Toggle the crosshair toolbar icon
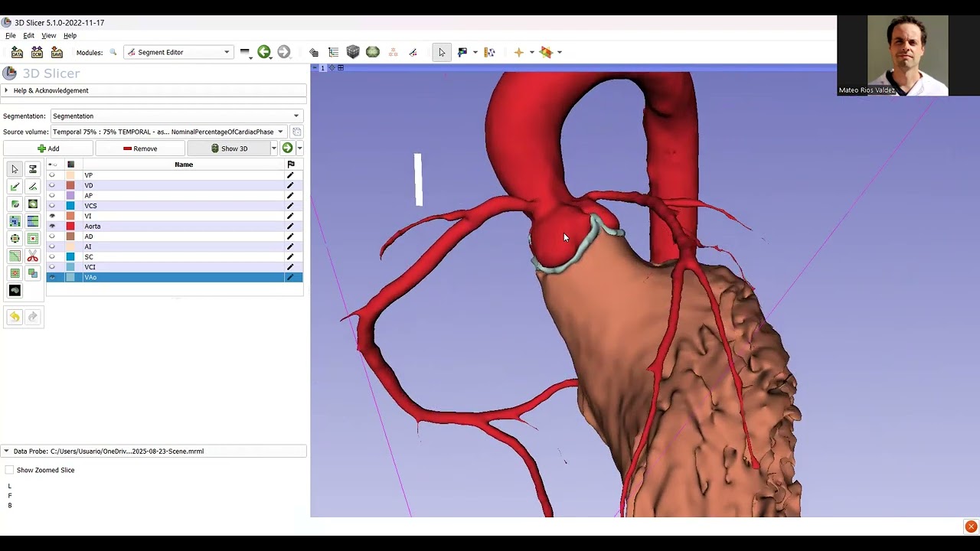Screen dimensions: 980x551 518,52
